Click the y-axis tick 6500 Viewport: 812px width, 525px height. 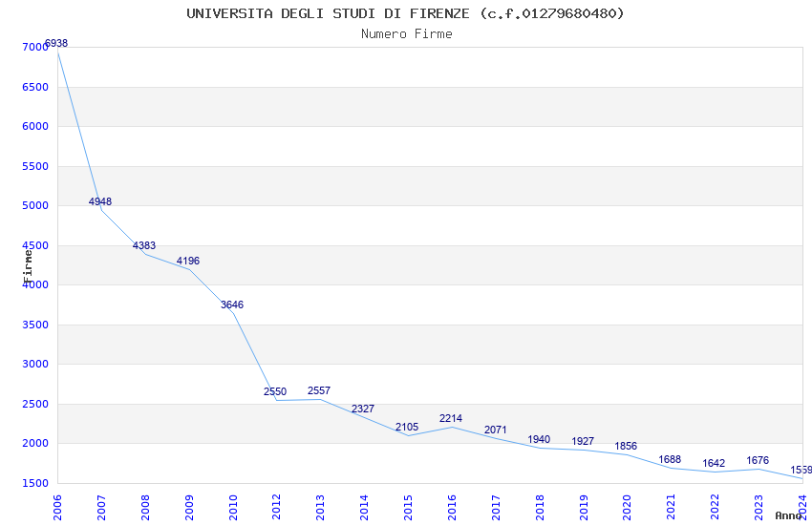[x=35, y=87]
